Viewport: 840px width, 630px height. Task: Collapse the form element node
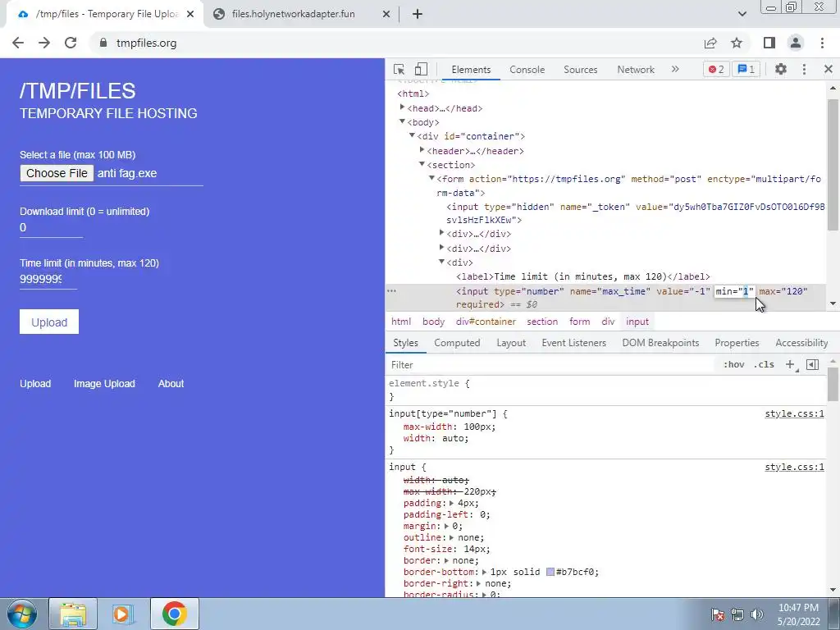431,178
